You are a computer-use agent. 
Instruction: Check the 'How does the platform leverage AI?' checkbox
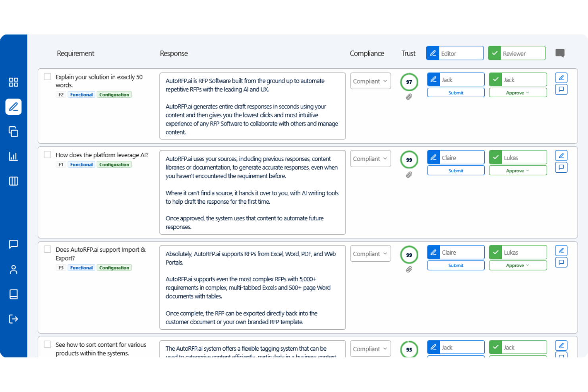pyautogui.click(x=48, y=154)
